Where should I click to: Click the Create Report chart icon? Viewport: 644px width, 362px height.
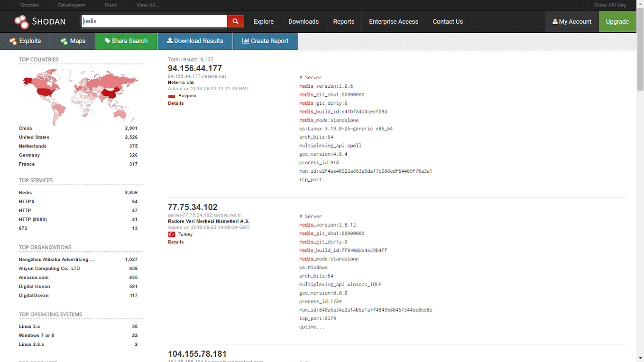[245, 41]
